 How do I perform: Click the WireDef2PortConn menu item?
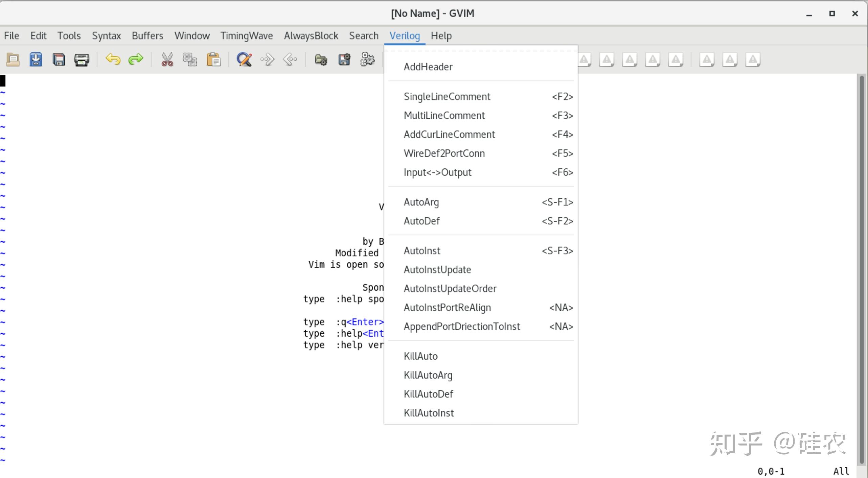444,153
